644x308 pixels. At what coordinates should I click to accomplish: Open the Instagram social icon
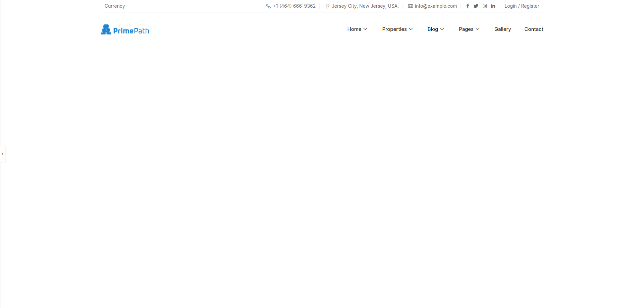[485, 6]
